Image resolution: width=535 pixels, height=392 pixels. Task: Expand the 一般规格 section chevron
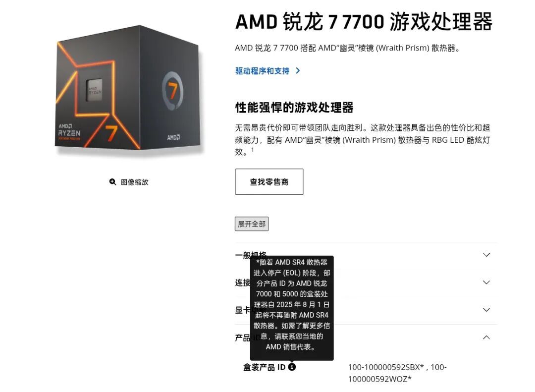486,255
